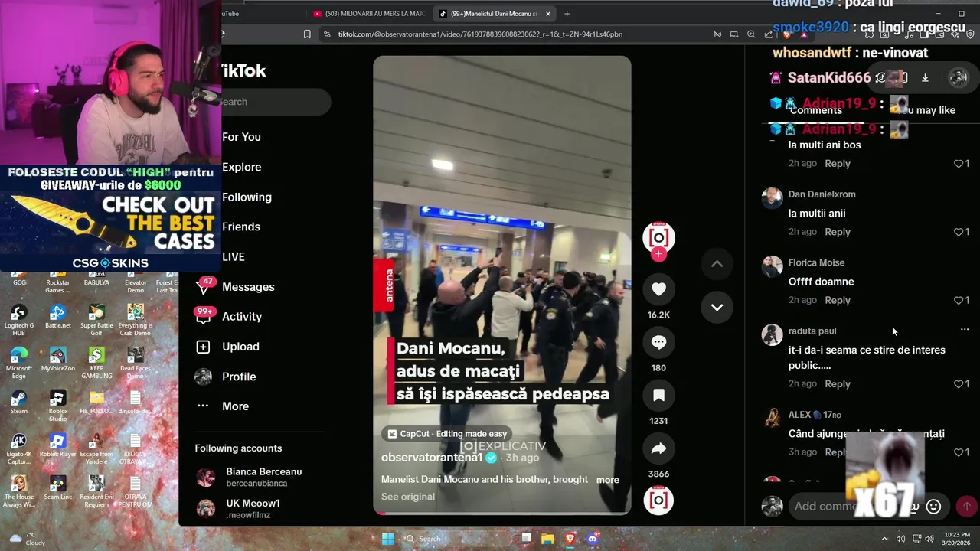
Task: Like Dan Danielxrom's comment with the heart
Action: (958, 232)
